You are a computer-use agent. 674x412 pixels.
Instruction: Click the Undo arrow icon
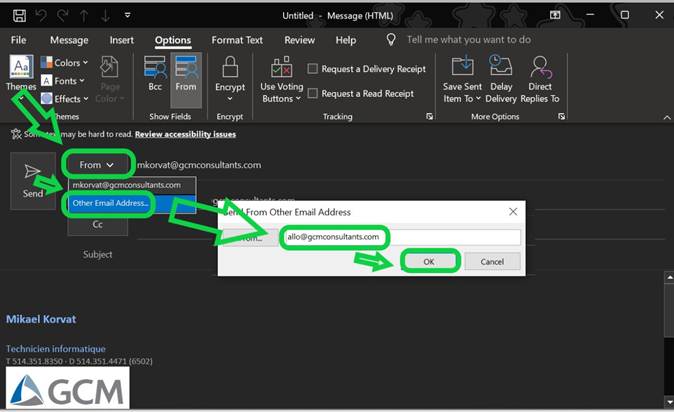pos(41,16)
